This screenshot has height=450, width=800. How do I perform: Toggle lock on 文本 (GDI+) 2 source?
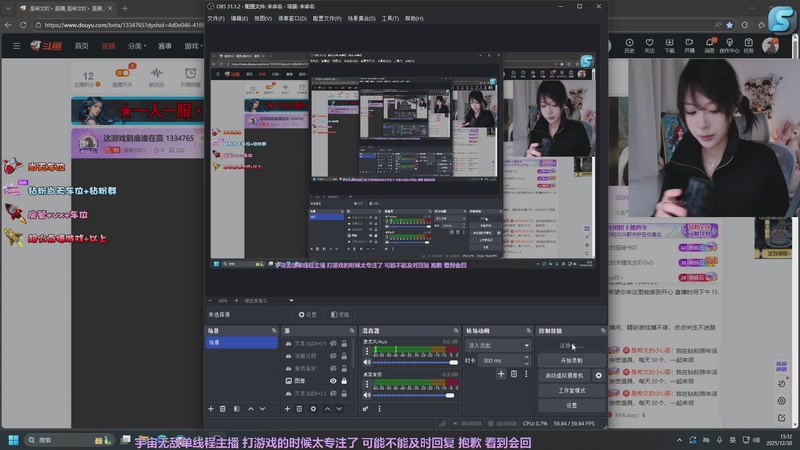tap(344, 393)
